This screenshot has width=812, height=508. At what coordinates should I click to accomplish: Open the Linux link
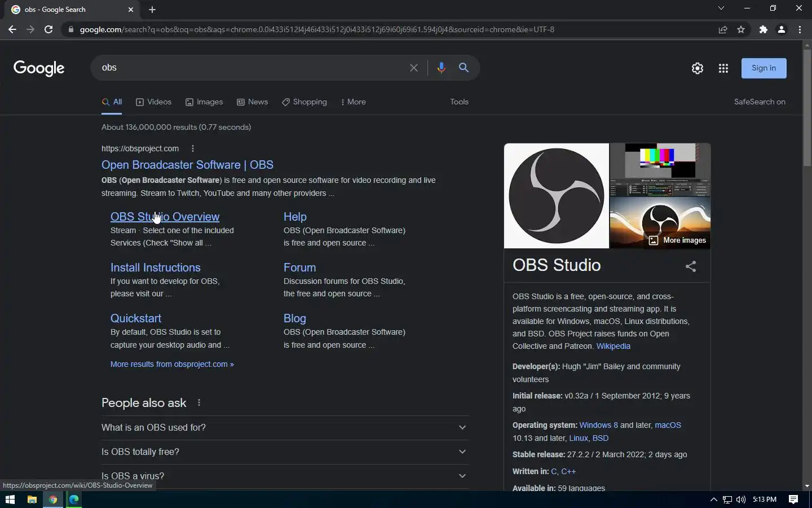pos(579,438)
